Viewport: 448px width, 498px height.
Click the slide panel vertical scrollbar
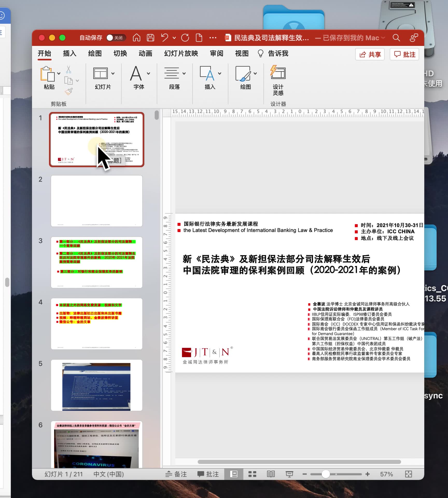pyautogui.click(x=157, y=115)
